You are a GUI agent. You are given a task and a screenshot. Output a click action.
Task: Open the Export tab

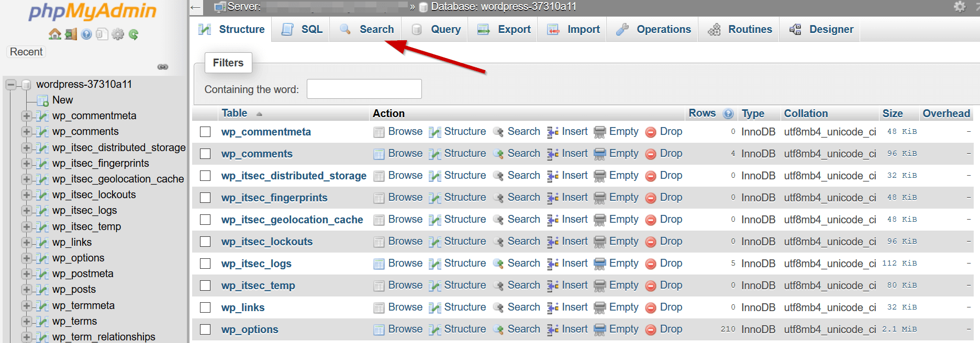point(504,29)
